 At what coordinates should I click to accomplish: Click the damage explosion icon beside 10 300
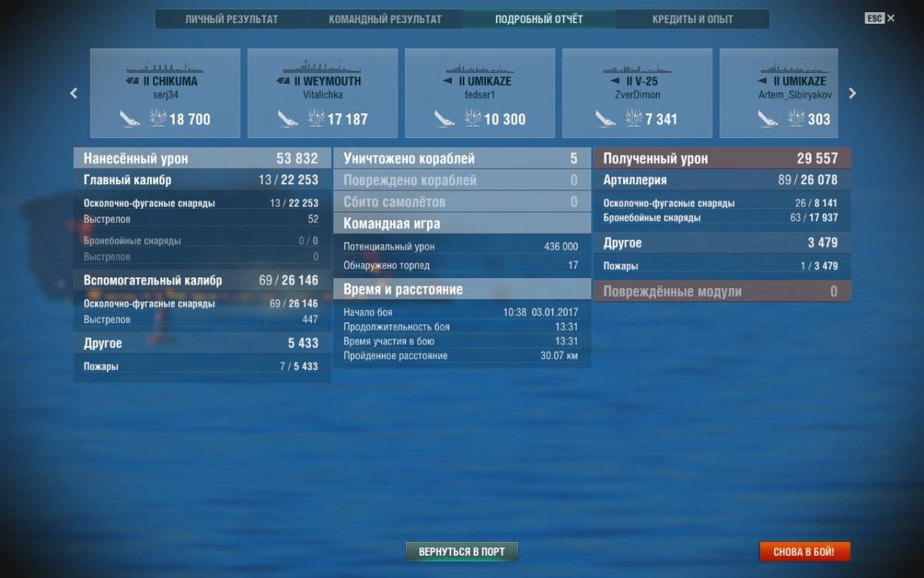pos(473,119)
